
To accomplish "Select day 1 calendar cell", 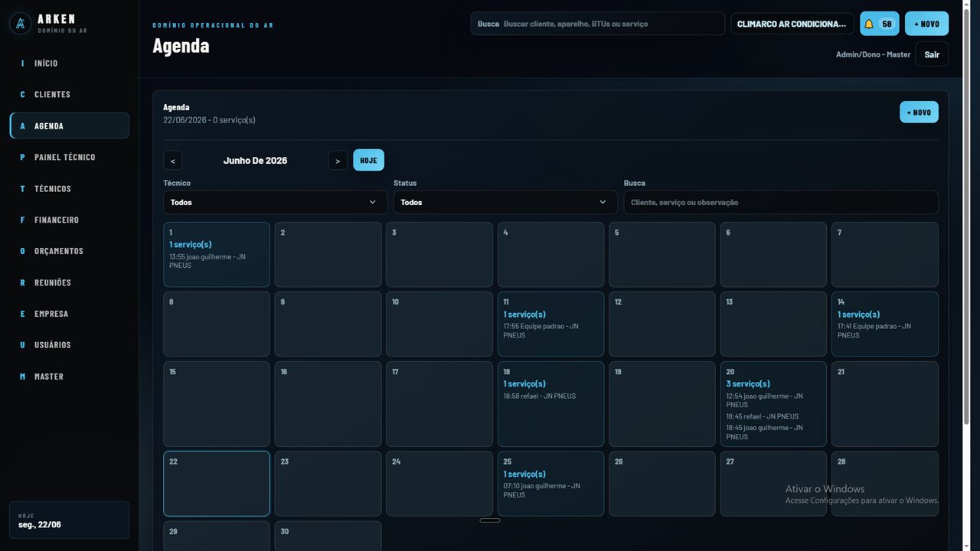I will point(217,255).
